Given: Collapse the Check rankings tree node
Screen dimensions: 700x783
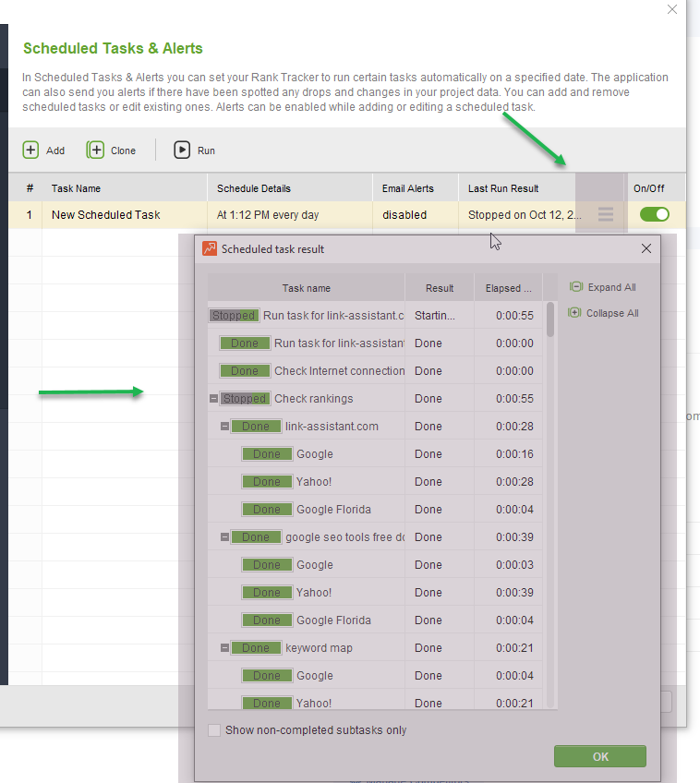Looking at the screenshot, I should [x=214, y=399].
